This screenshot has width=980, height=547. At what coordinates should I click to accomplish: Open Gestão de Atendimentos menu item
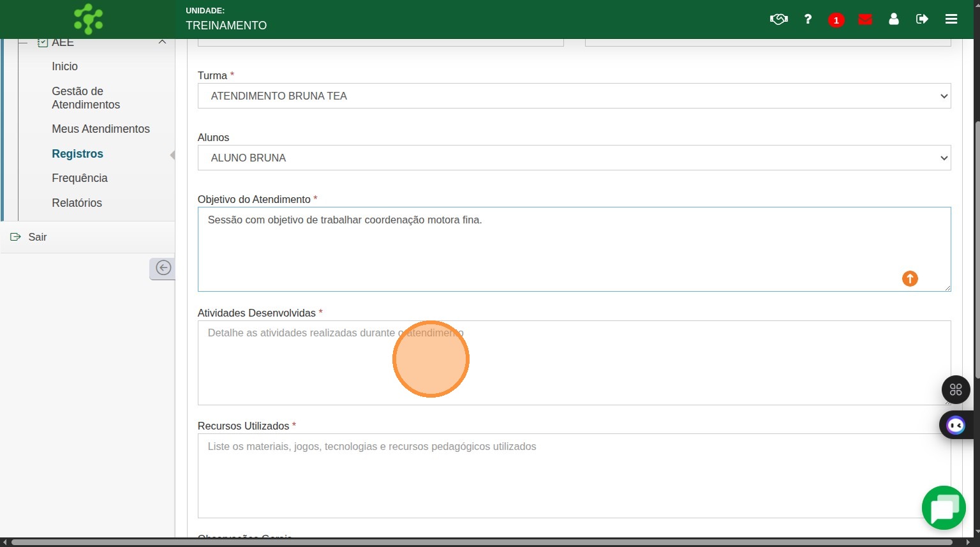click(x=86, y=98)
